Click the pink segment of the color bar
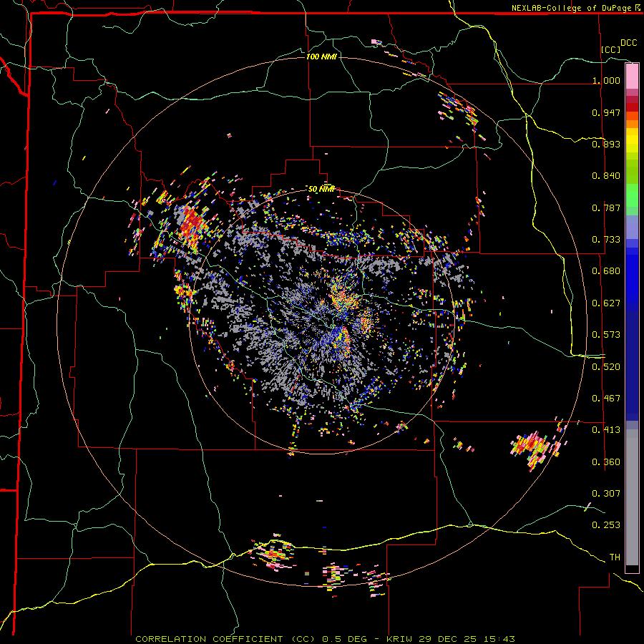The image size is (644, 644). 632,76
